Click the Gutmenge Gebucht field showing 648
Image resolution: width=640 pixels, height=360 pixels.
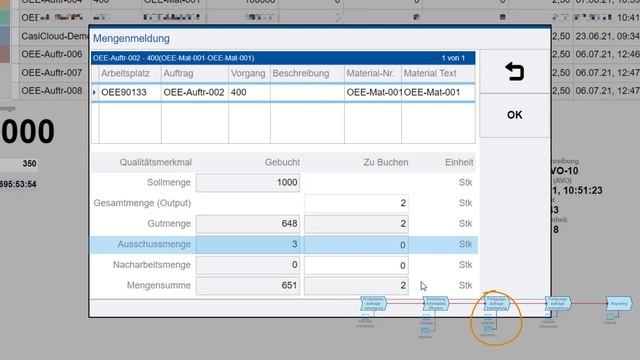pyautogui.click(x=248, y=224)
